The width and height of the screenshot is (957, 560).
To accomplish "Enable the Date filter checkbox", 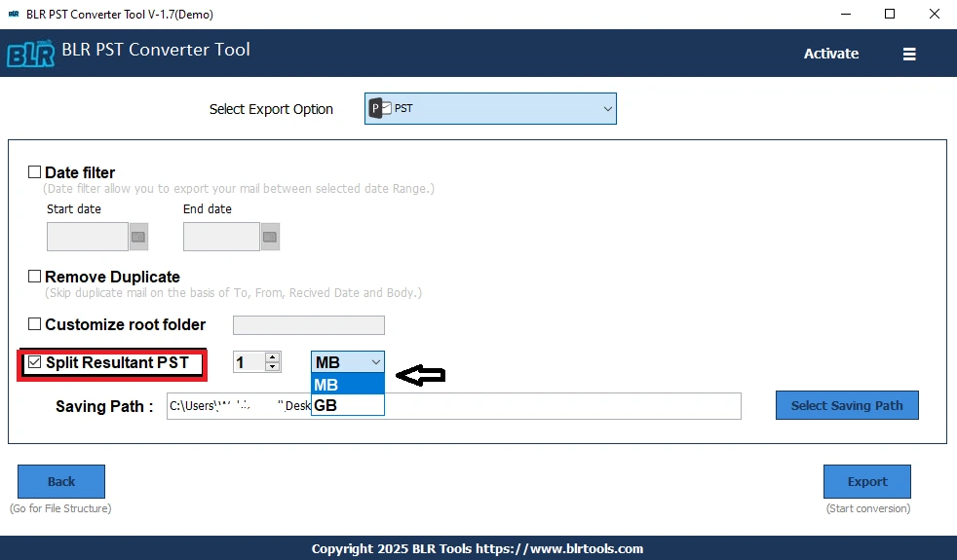I will coord(35,172).
